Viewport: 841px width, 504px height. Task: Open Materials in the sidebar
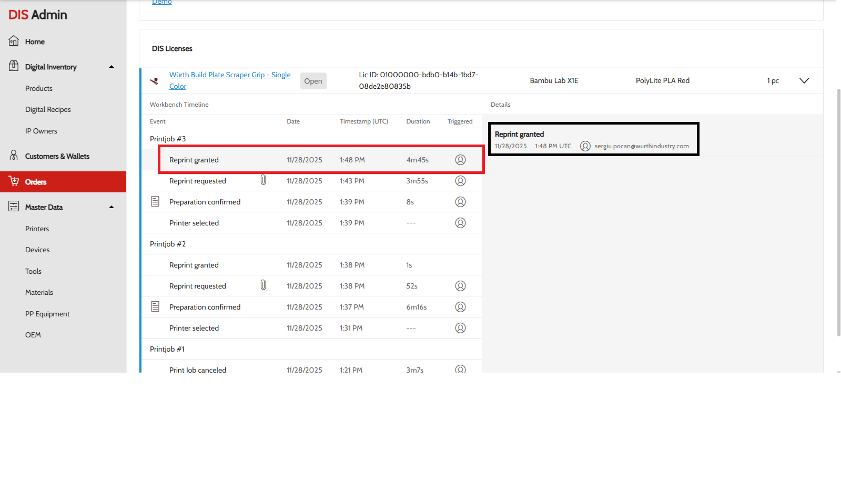click(x=39, y=292)
